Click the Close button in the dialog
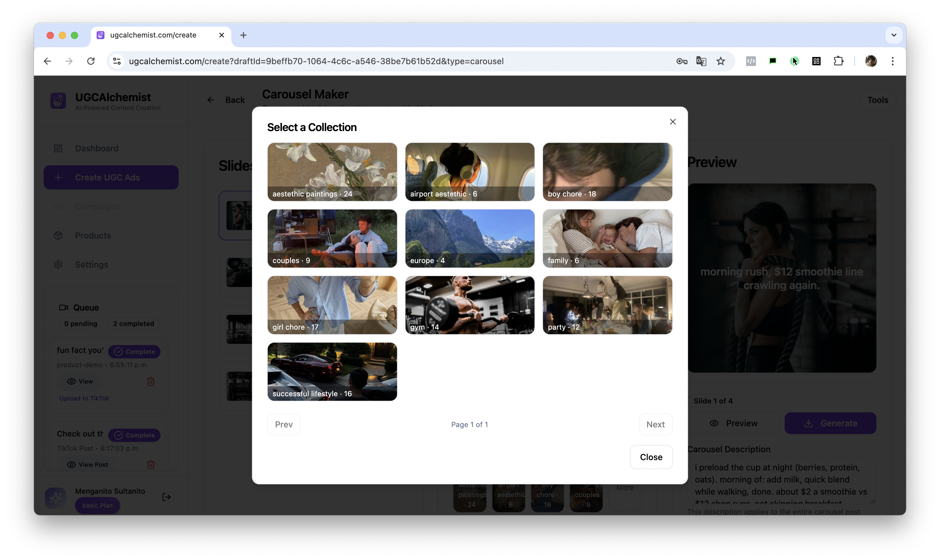Screen dimensions: 940x560 651,457
